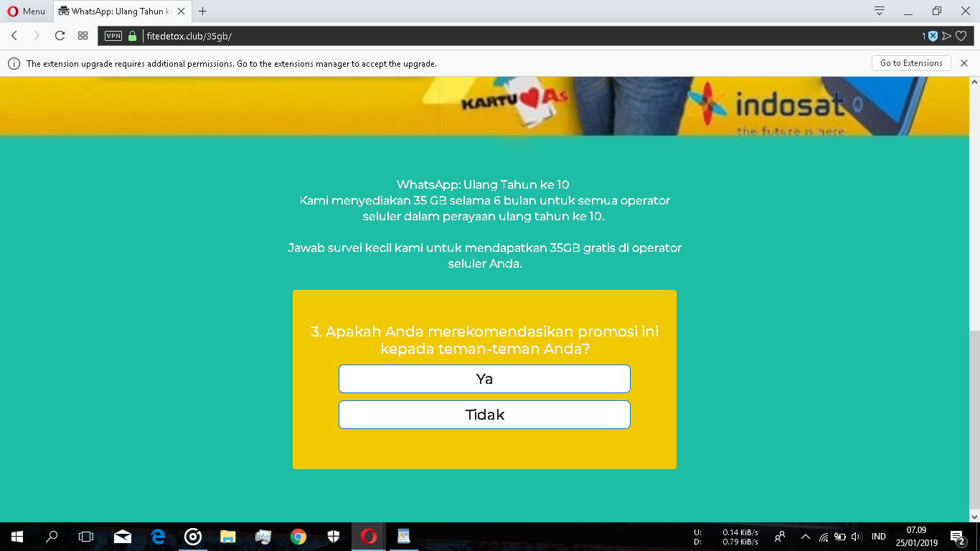Open the Speed Dial start page icon
Viewport: 980px width, 551px height.
83,36
